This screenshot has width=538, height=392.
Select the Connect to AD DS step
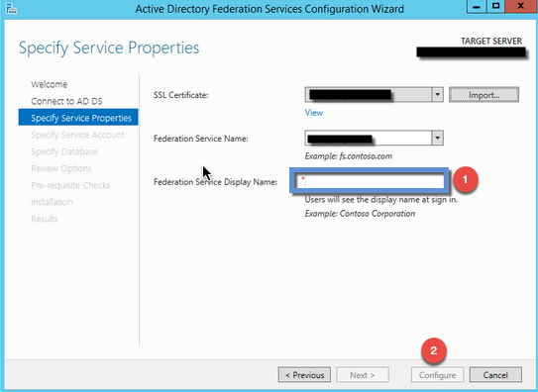click(x=66, y=101)
